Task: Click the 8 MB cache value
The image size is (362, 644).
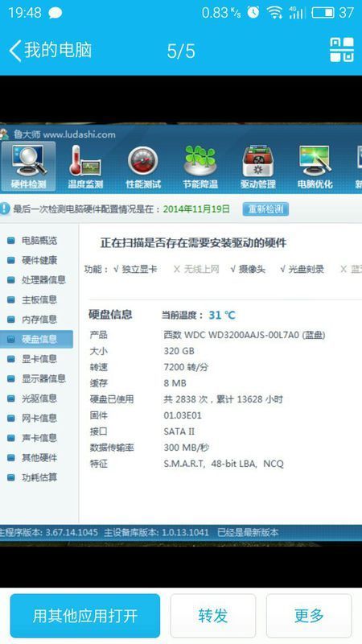Action: pyautogui.click(x=175, y=383)
